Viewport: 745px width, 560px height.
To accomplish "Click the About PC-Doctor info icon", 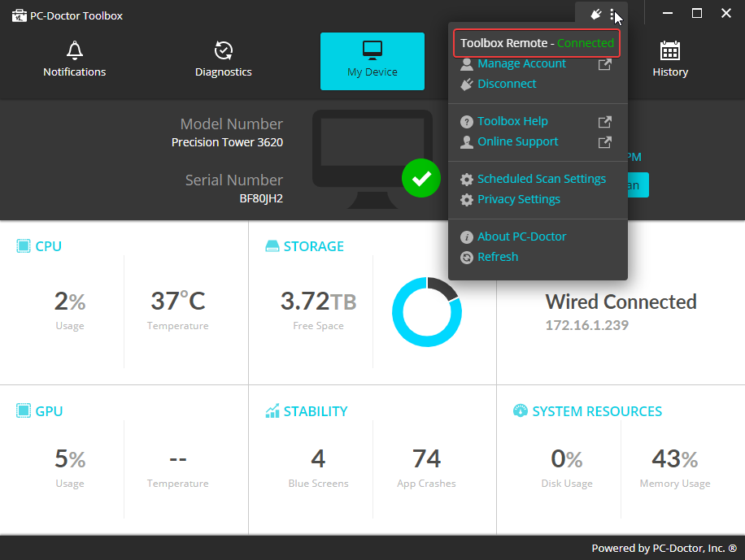I will 467,237.
